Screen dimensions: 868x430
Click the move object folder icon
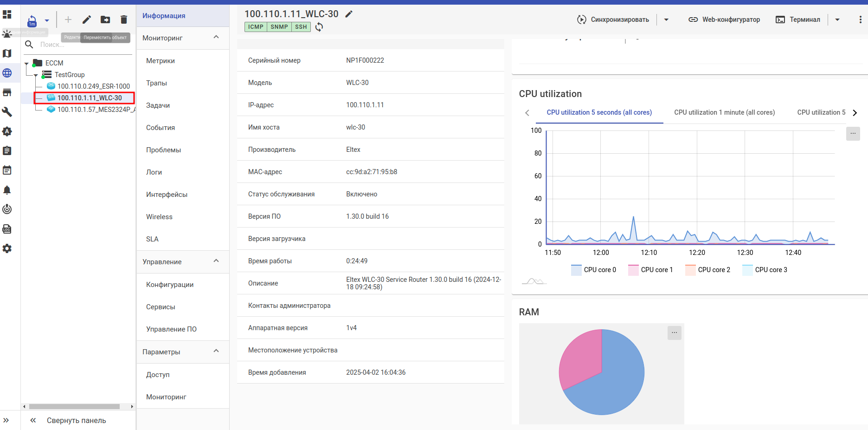coord(105,20)
